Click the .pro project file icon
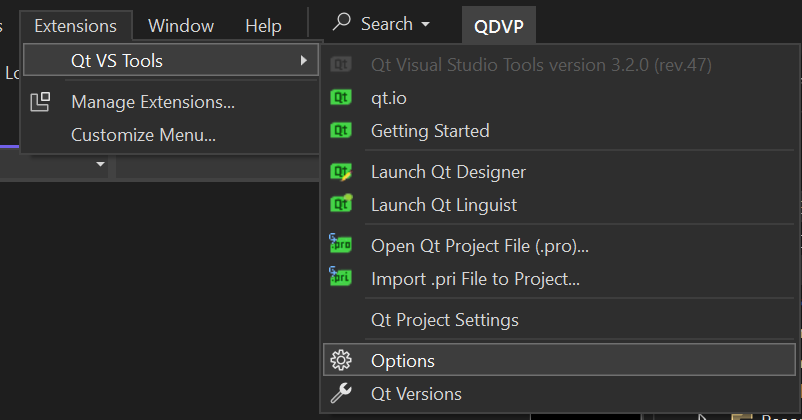The width and height of the screenshot is (802, 420). click(x=341, y=245)
